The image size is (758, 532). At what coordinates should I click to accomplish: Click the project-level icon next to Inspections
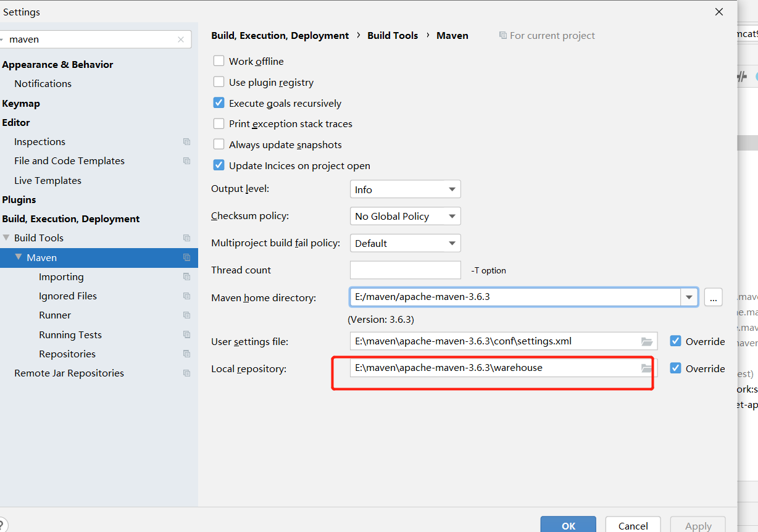(x=186, y=142)
